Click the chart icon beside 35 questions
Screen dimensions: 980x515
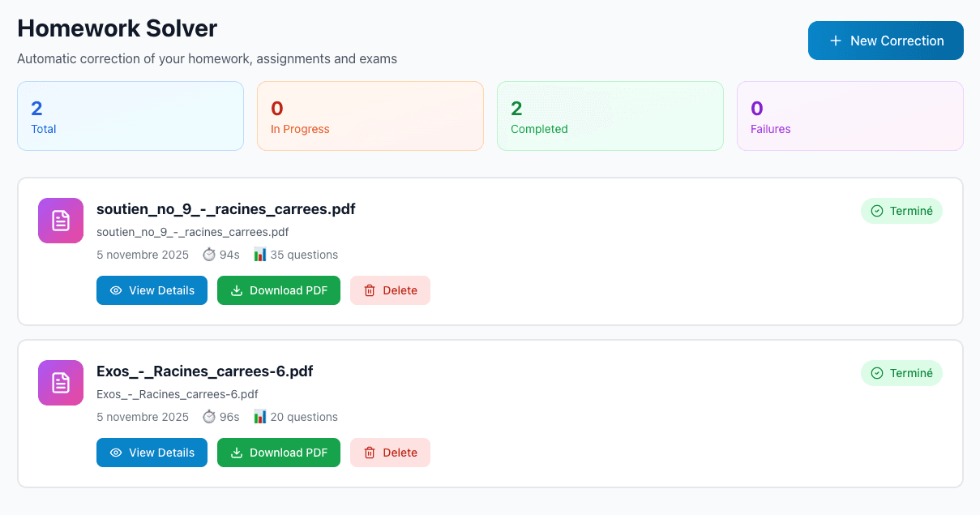coord(260,255)
